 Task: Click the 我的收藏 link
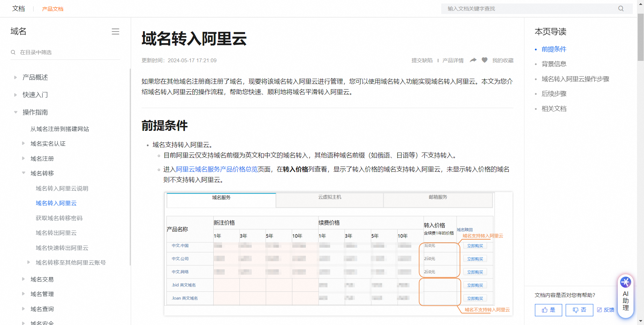pos(503,61)
